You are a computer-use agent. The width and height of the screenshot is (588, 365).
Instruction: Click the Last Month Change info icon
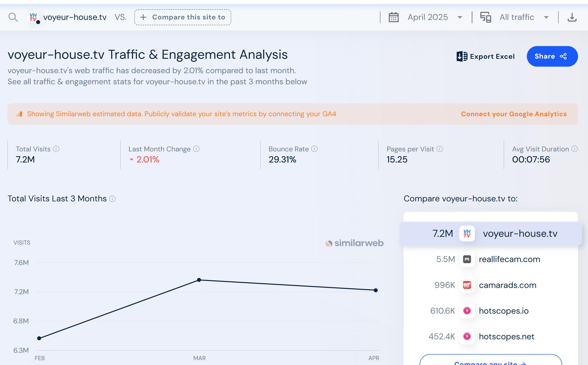pyautogui.click(x=196, y=149)
